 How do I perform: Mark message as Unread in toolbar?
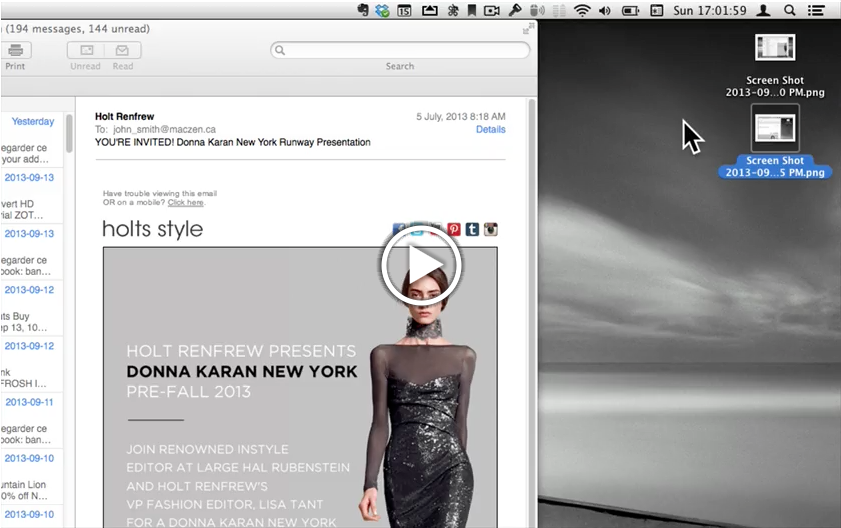(x=86, y=50)
